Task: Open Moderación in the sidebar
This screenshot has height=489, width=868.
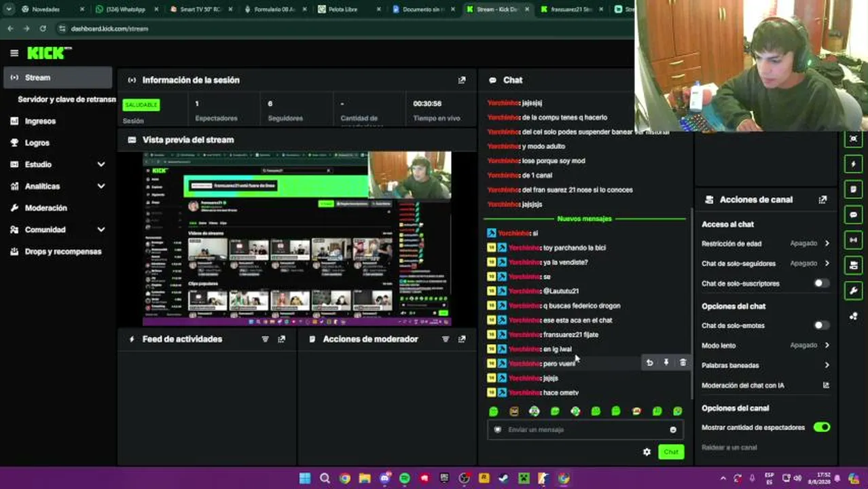Action: 46,208
